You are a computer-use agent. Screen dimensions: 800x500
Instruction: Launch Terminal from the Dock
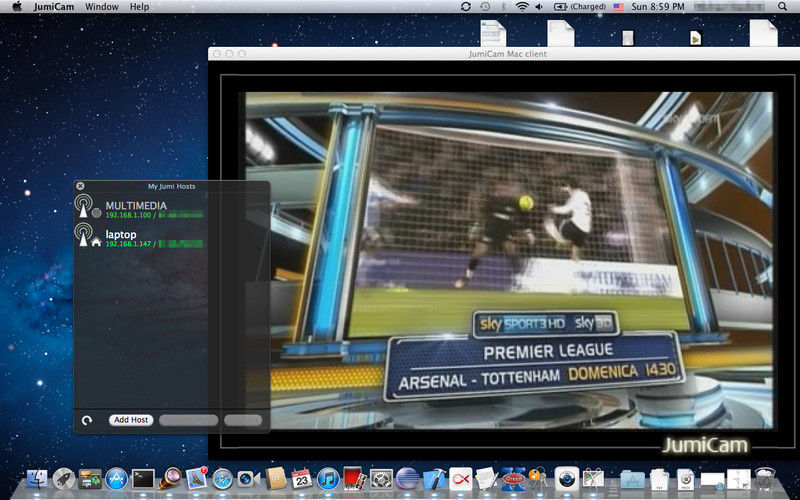[143, 479]
